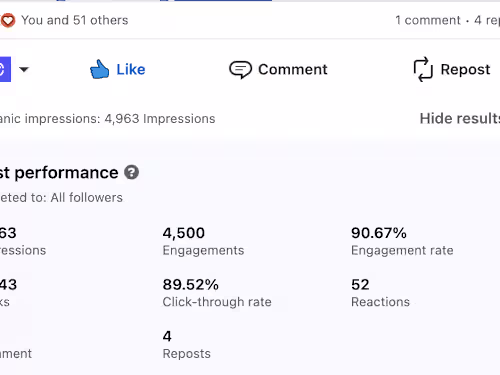Hide results of post analytics
This screenshot has height=375, width=500.
point(460,118)
